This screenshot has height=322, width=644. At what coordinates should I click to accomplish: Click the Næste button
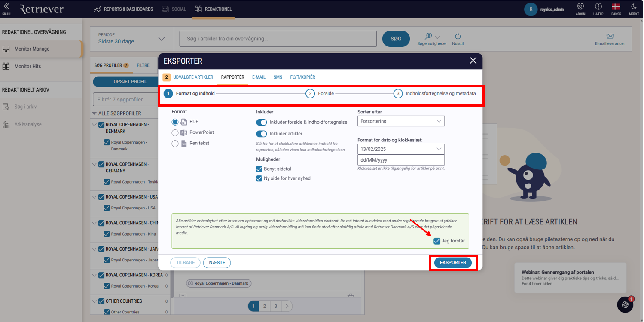click(x=217, y=262)
